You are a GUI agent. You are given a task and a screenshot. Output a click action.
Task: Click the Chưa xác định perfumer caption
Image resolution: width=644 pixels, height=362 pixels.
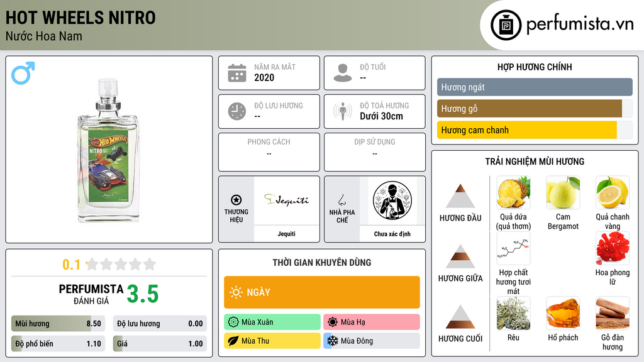point(392,234)
